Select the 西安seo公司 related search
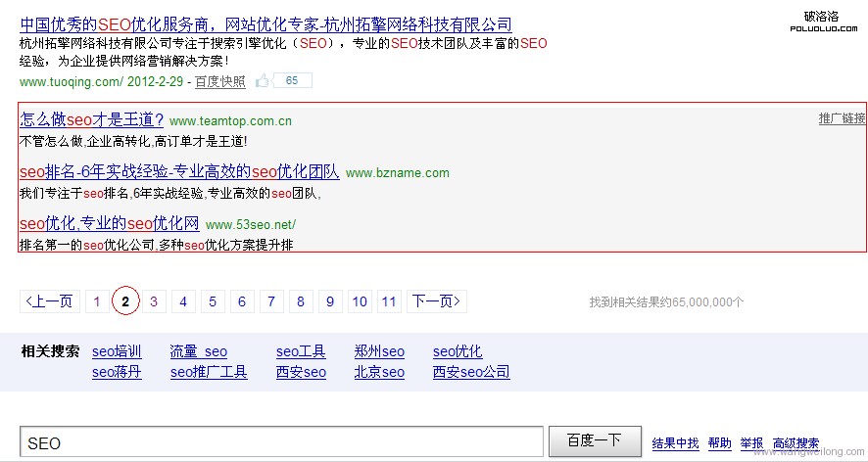 471,372
